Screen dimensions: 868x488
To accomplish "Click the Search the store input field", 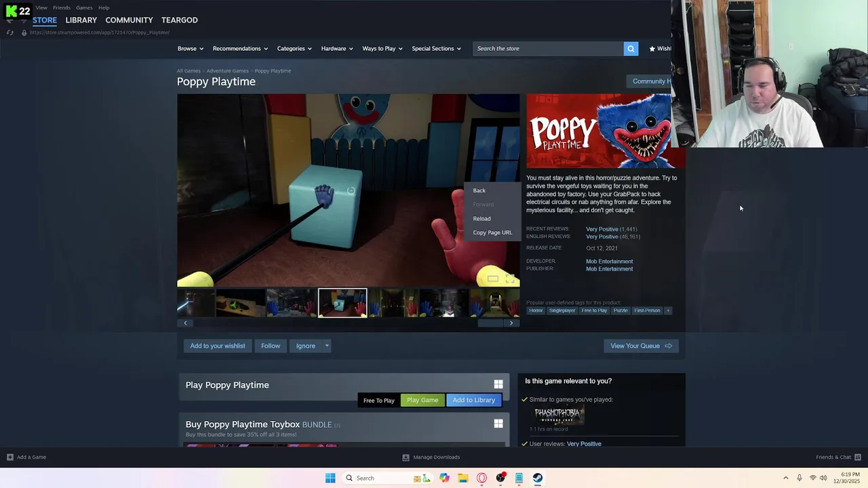I will click(x=548, y=48).
